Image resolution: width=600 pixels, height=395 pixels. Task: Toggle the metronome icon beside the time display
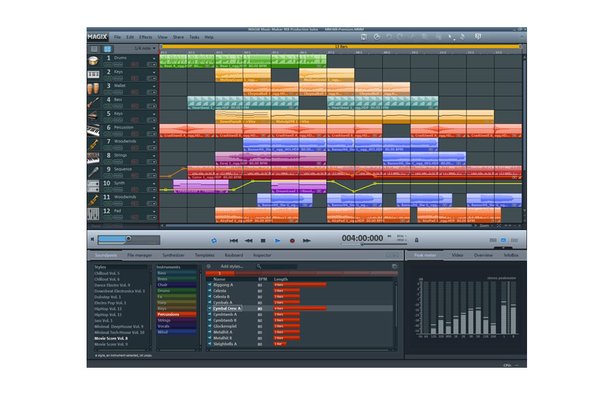(x=416, y=240)
